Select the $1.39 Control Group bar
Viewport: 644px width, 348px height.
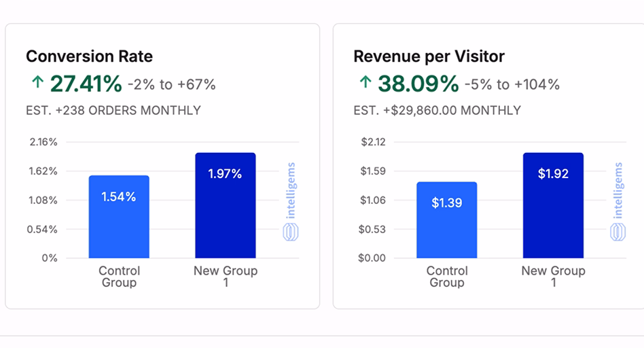447,220
